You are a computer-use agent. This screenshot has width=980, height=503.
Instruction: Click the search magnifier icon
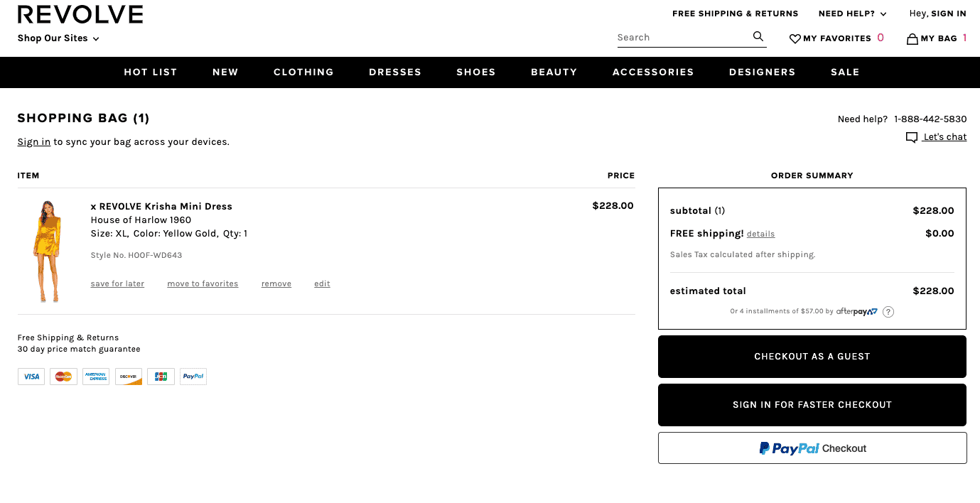click(x=758, y=37)
